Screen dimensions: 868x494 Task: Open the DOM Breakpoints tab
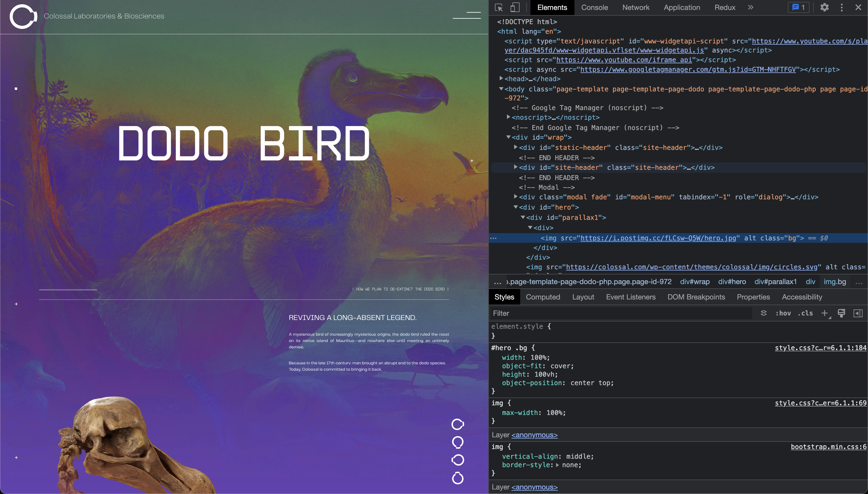pos(696,297)
